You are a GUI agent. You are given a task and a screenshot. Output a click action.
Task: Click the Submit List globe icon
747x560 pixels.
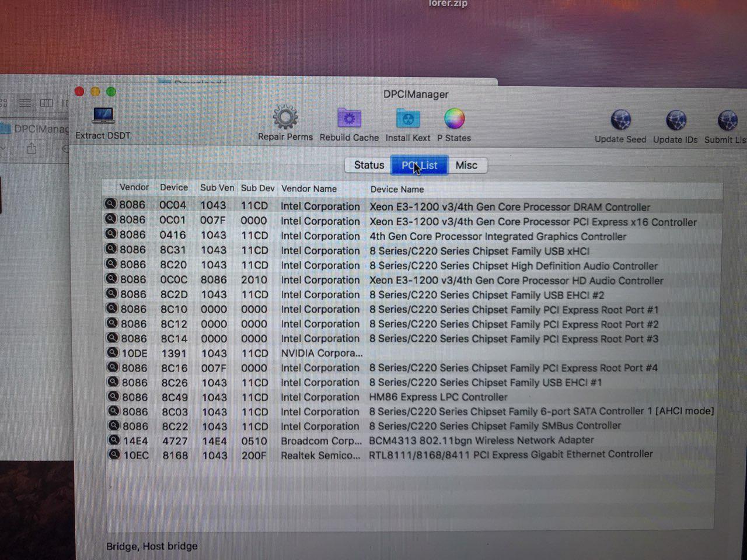(727, 120)
